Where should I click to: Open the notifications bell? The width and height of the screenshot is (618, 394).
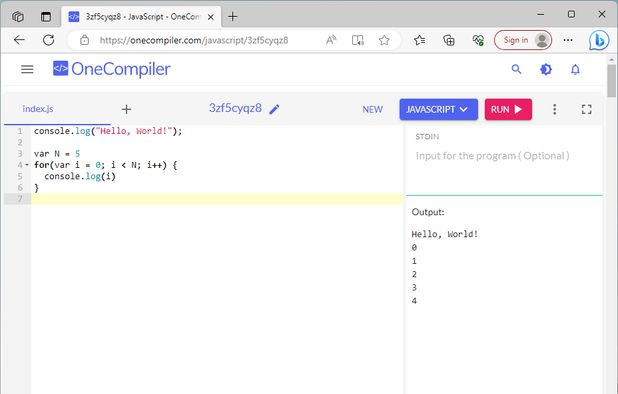pyautogui.click(x=575, y=70)
